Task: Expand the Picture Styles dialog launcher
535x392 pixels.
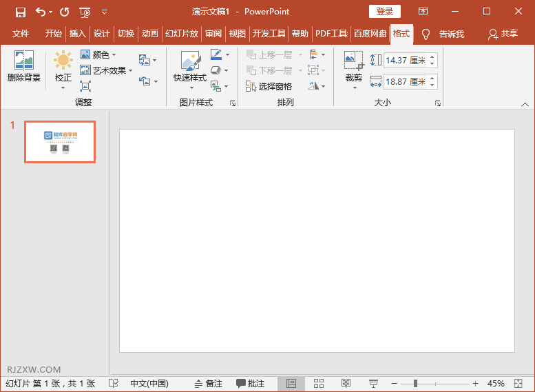Action: [x=232, y=103]
